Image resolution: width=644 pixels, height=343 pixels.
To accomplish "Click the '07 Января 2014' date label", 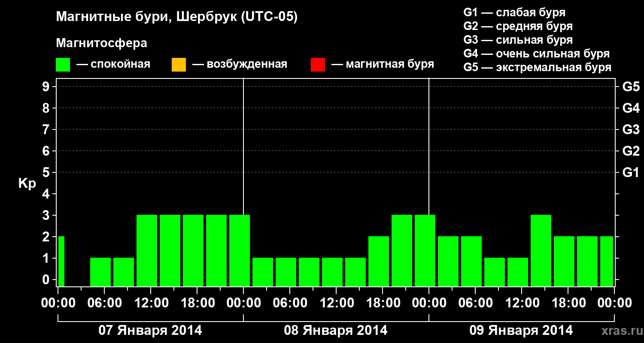I will pos(150,331).
